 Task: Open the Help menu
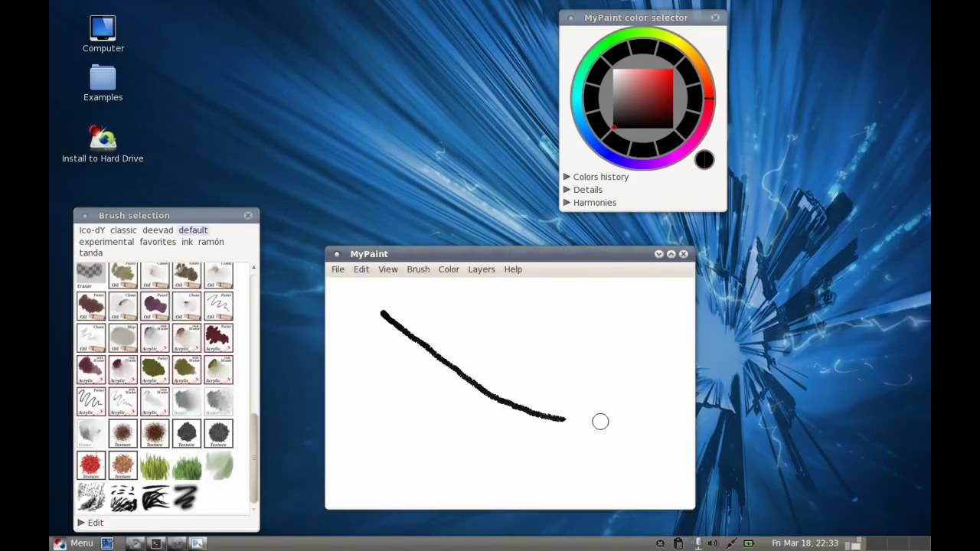point(513,269)
